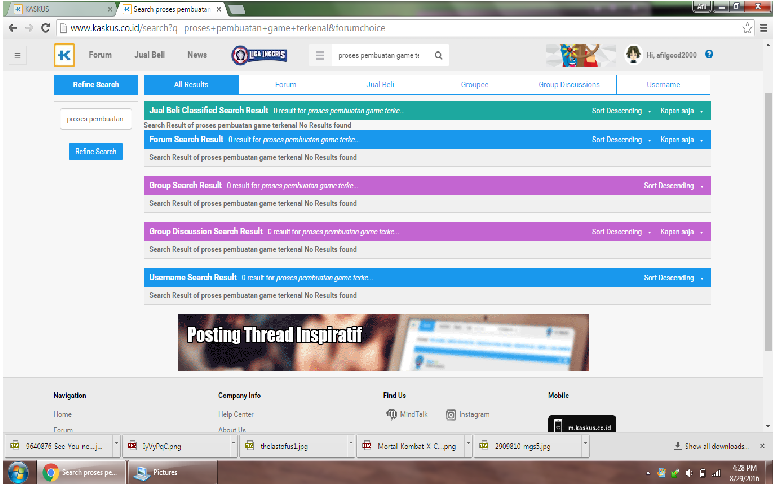Reload the page with refresh icon
Viewport: 776px width, 484px height.
[x=46, y=28]
